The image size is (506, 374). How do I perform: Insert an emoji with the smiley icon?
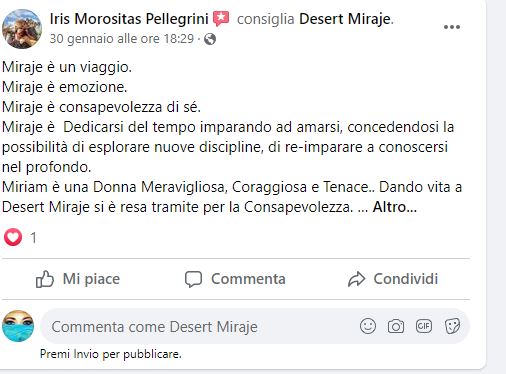coord(368,326)
